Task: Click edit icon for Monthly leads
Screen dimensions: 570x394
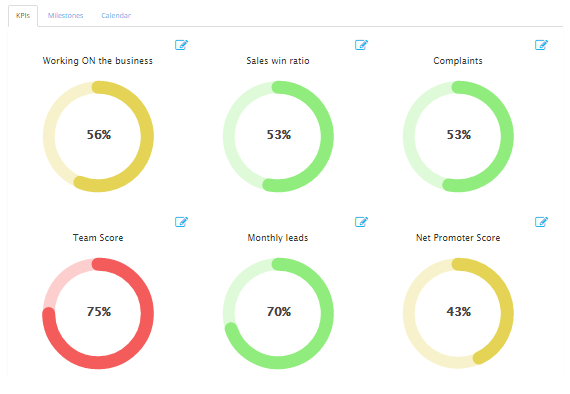Action: click(x=361, y=221)
